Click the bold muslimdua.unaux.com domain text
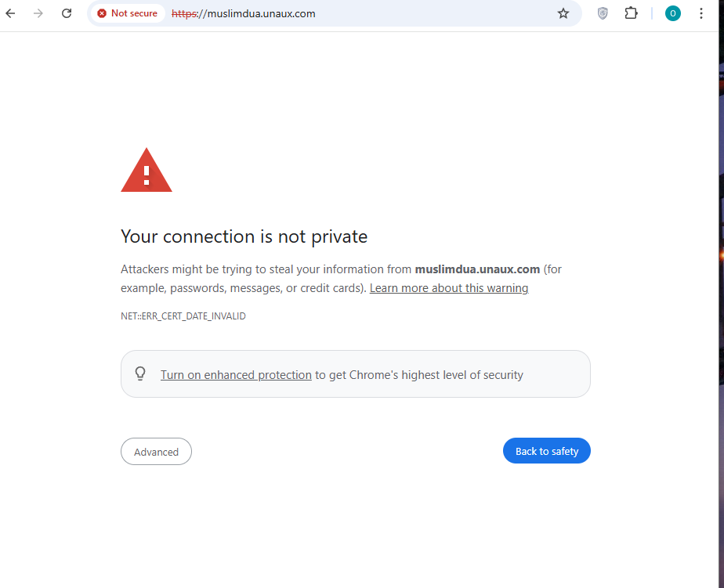Image resolution: width=724 pixels, height=588 pixels. pos(477,269)
